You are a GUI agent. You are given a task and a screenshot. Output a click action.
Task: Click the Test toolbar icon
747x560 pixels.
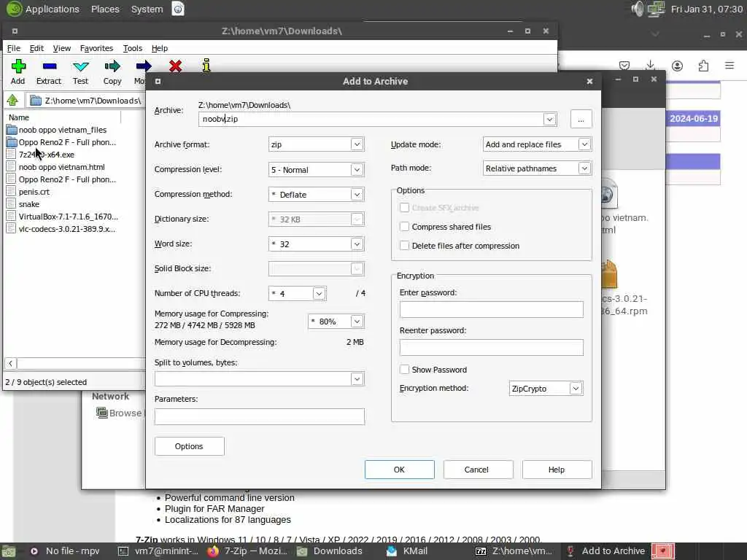80,66
